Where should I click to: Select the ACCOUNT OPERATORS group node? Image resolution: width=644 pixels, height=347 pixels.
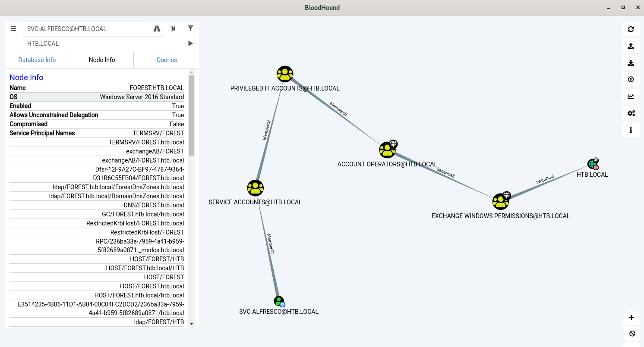(387, 150)
